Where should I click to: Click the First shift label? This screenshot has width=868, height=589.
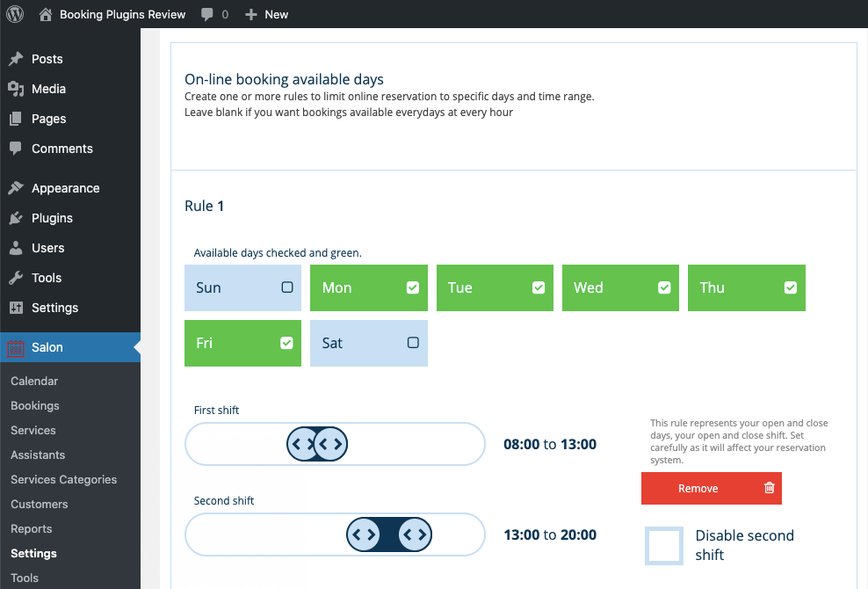pyautogui.click(x=216, y=410)
